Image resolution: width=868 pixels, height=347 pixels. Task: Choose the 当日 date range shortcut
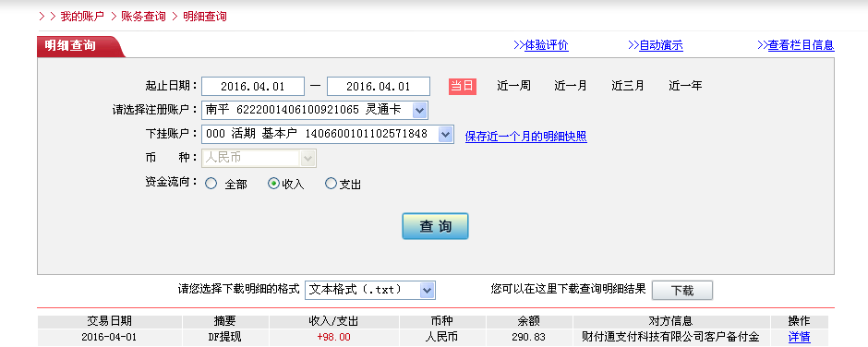[x=463, y=86]
